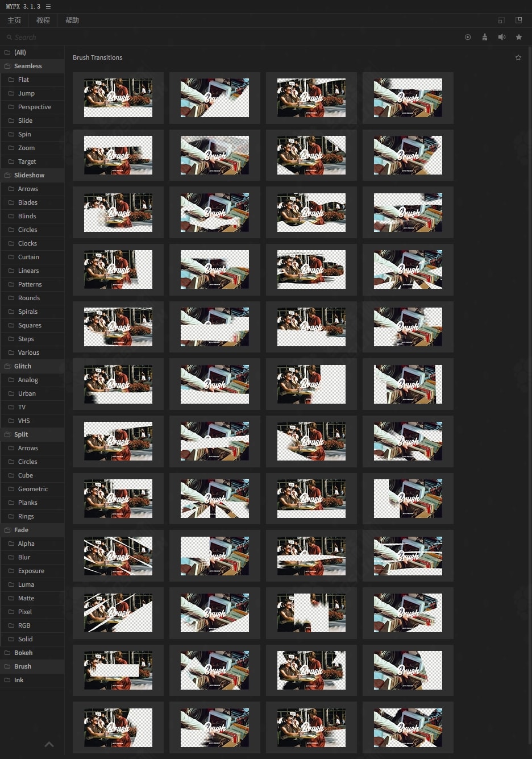Open the Alpha fade subcategory
532x759 pixels.
[x=32, y=544]
